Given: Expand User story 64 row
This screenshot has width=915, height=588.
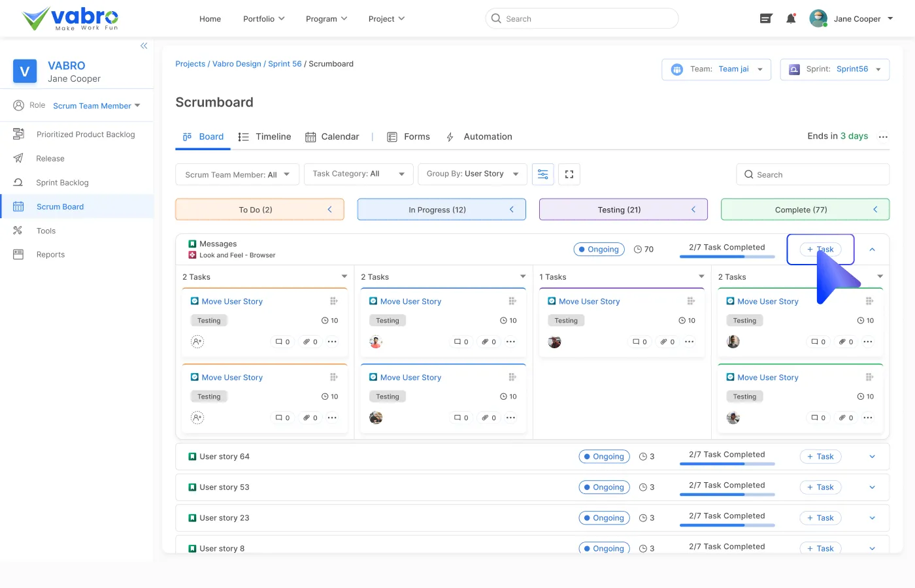Looking at the screenshot, I should point(872,457).
